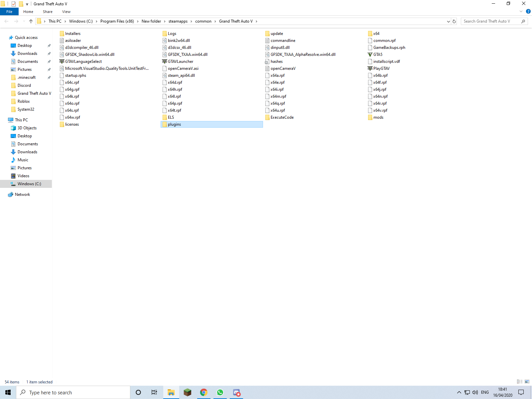Open Windows Task View
532x399 pixels.
coord(154,392)
